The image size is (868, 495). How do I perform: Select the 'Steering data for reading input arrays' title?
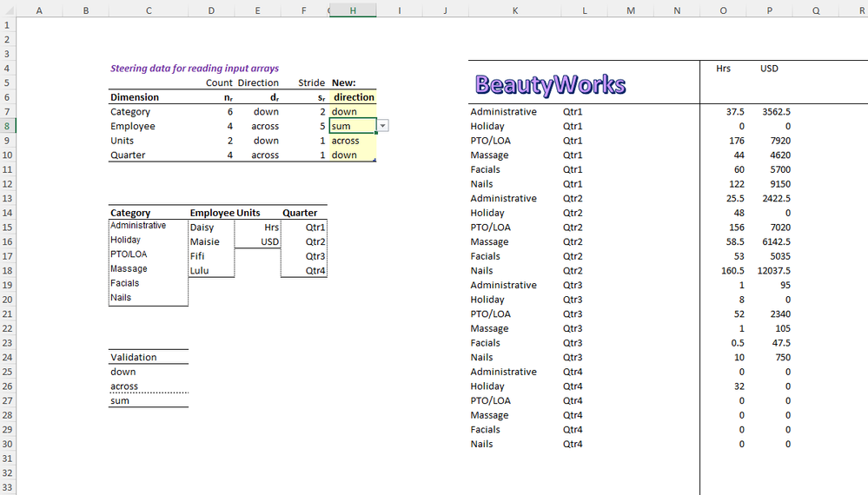(195, 68)
